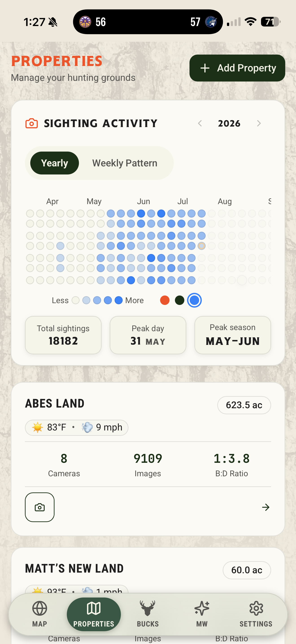Switch to Weekly Pattern view

[x=124, y=163]
